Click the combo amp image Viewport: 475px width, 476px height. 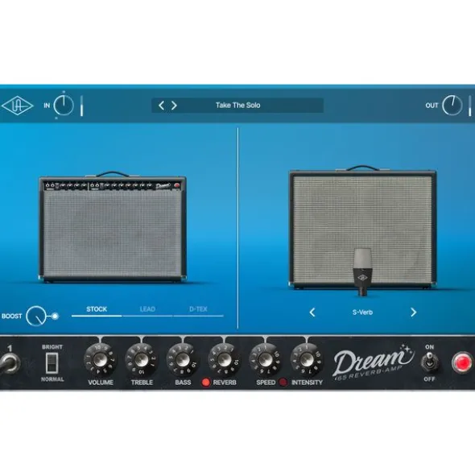[x=112, y=227]
